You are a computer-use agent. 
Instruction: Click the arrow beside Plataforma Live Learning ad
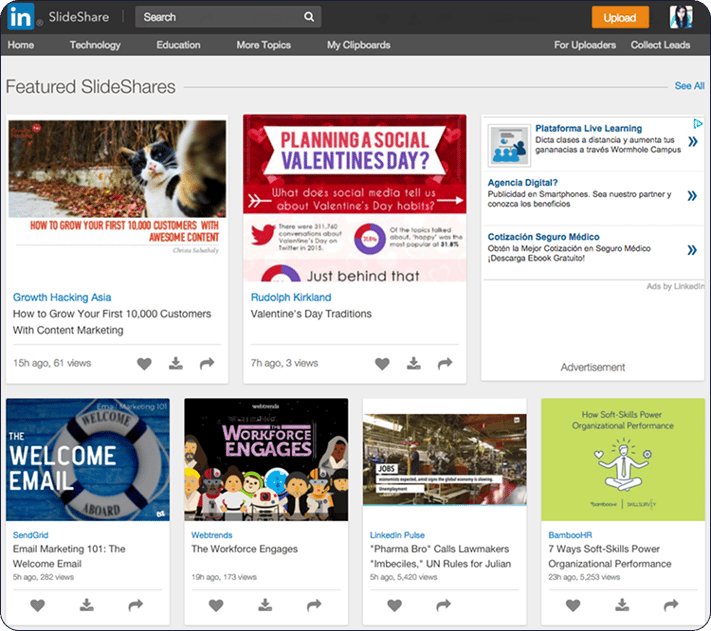click(692, 142)
